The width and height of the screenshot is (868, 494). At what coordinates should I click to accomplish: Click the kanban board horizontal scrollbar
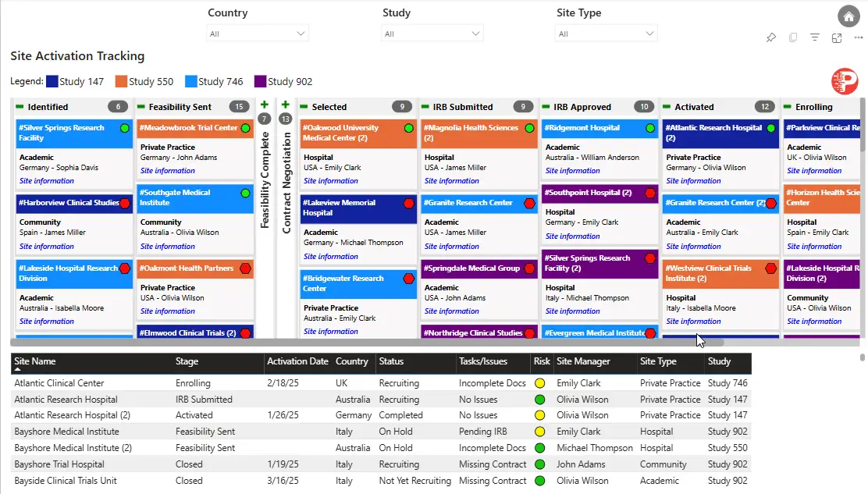(365, 343)
